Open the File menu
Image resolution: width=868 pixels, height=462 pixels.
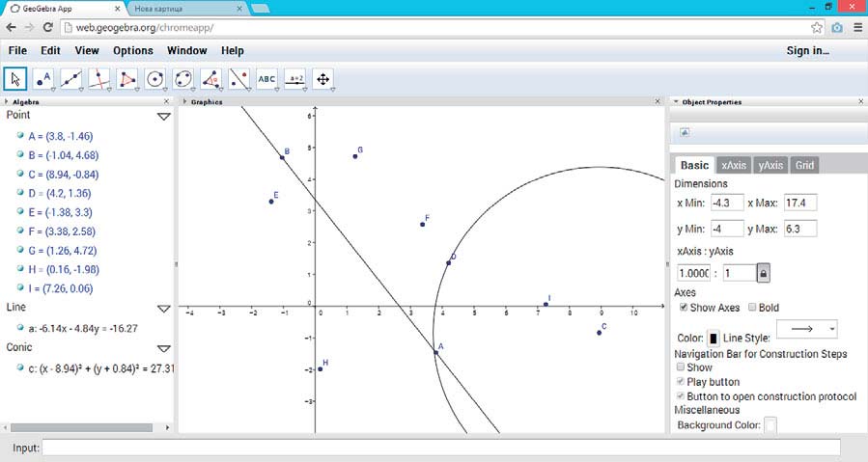[17, 50]
